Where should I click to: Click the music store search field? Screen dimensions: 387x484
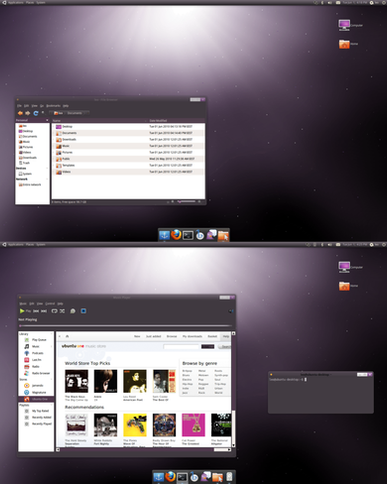[181, 347]
